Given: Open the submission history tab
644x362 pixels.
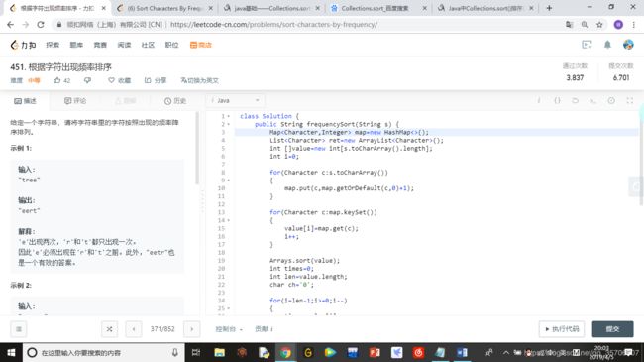Looking at the screenshot, I should coord(175,101).
